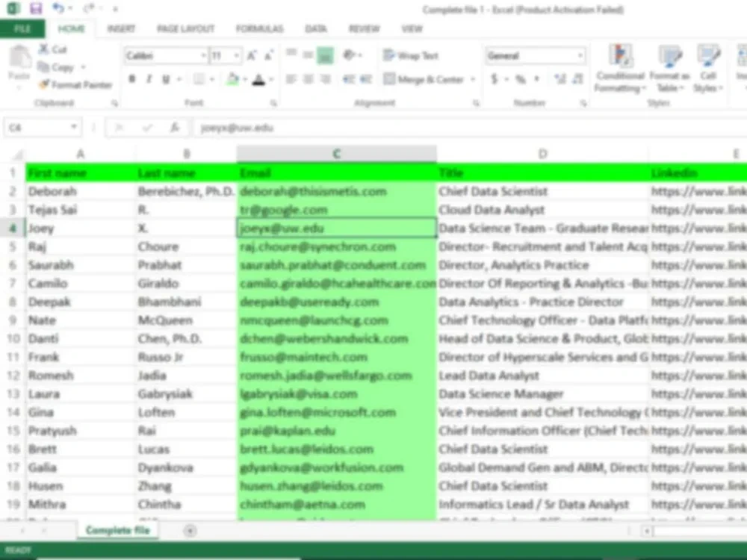Open Clipboard group dialog launcher
Viewport: 747px width, 560px height.
[x=115, y=103]
